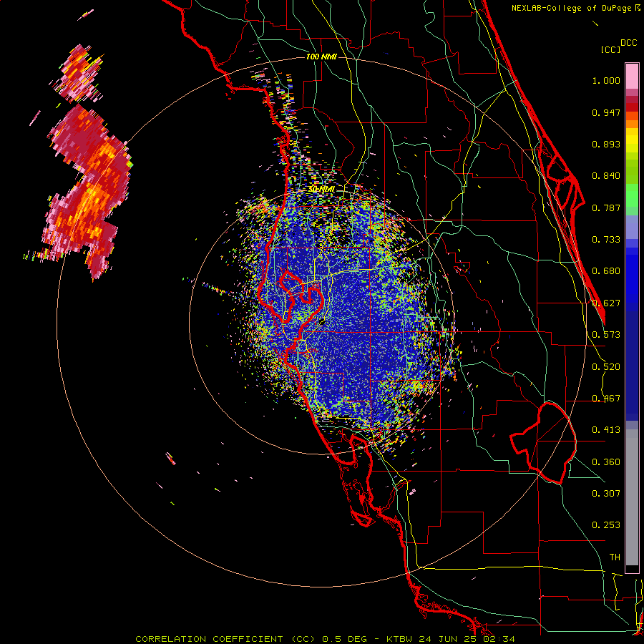
Task: Click the 50 NMI range ring label
Action: (321, 190)
